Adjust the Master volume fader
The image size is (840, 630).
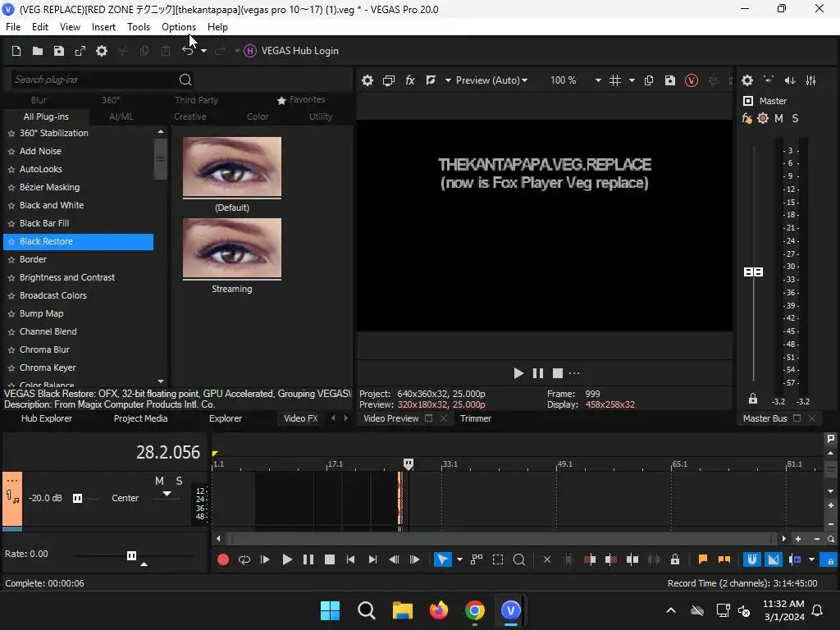coord(753,272)
